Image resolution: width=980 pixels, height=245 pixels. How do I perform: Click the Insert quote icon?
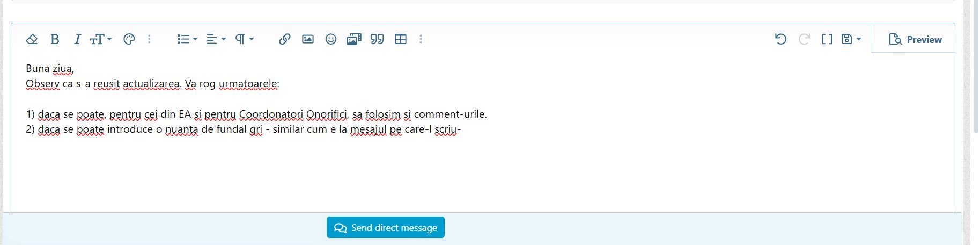point(377,39)
